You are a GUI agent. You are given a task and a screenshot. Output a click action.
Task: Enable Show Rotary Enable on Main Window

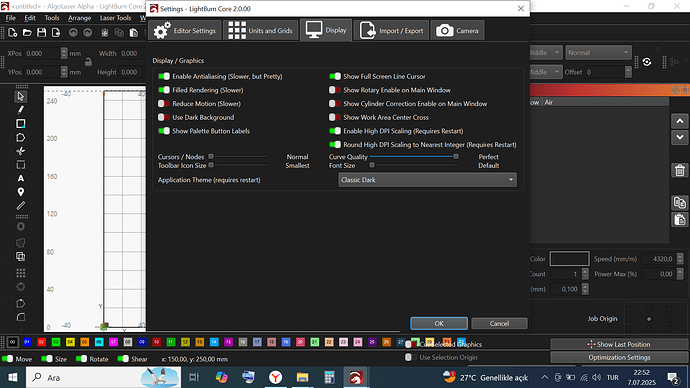(335, 90)
